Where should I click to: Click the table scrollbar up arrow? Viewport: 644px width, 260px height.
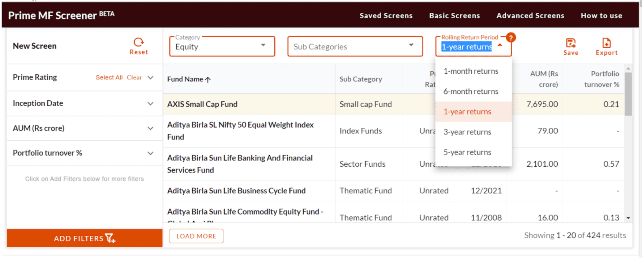coord(628,68)
